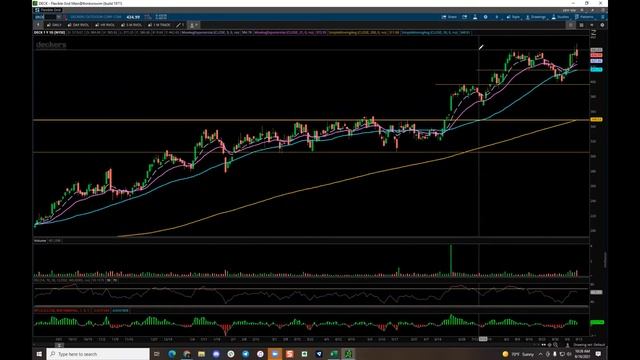Select the HR RVOL quick button

(x=105, y=25)
